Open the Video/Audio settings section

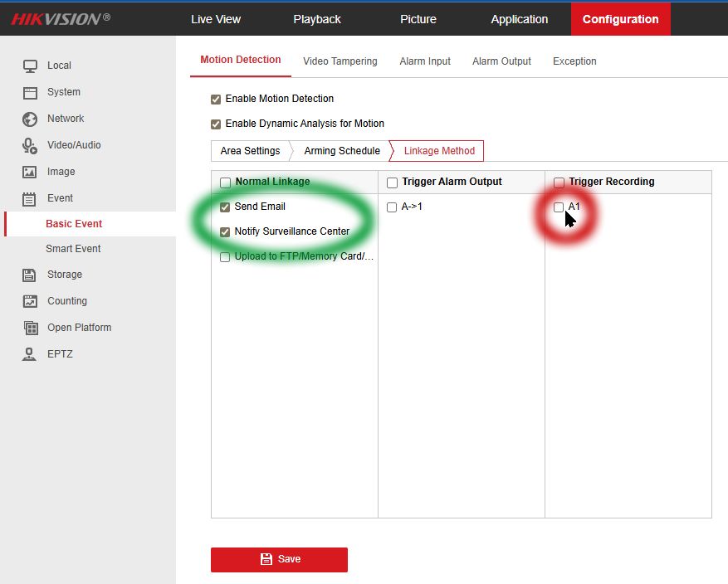click(74, 145)
